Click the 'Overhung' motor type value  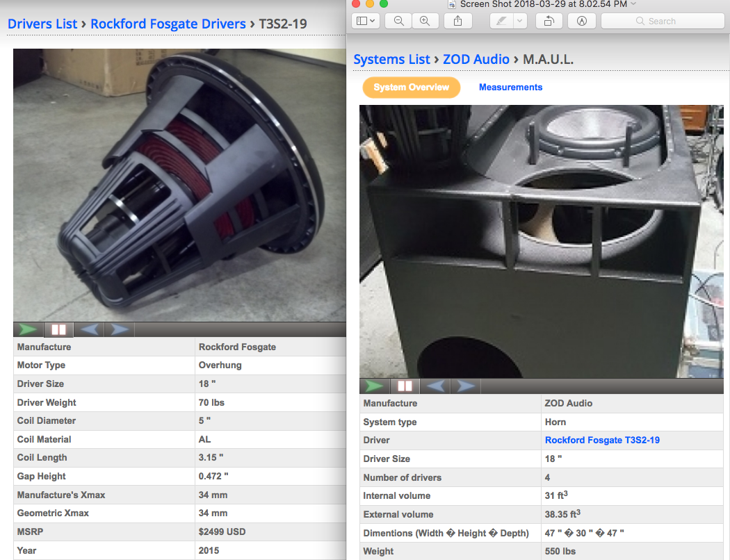click(220, 365)
